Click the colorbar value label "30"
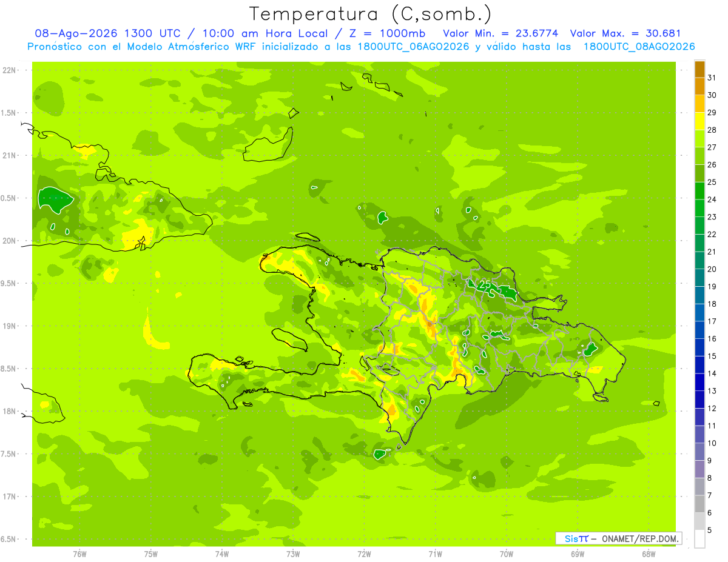This screenshot has height=562, width=728. pos(712,95)
